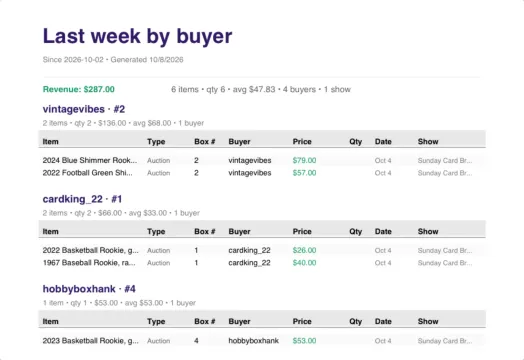This screenshot has height=360, width=524.
Task: Click buyer 'vintagevibes' in the $79.00 row
Action: 250,160
